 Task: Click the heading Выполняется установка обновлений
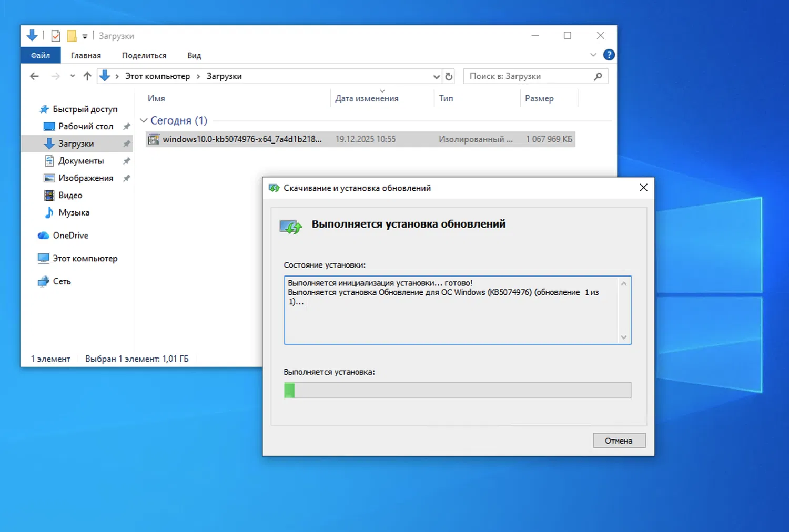click(x=409, y=224)
